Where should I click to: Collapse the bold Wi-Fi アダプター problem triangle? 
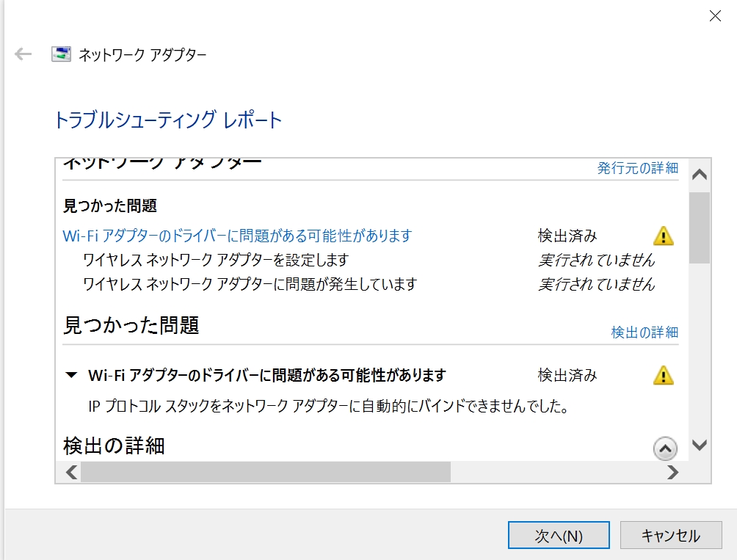coord(71,375)
